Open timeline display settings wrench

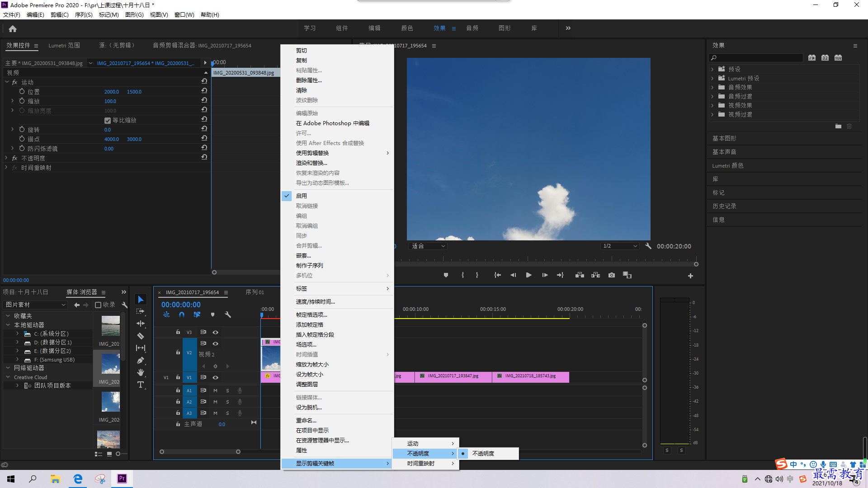pos(228,314)
